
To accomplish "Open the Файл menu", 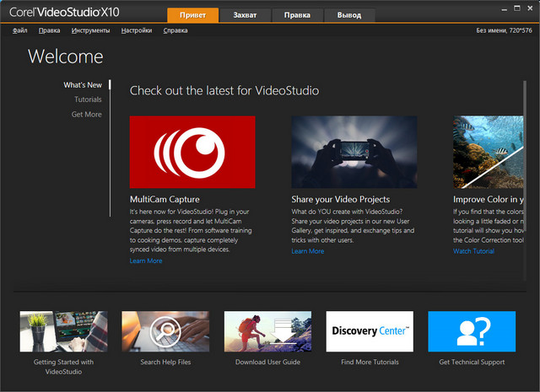I will point(20,30).
